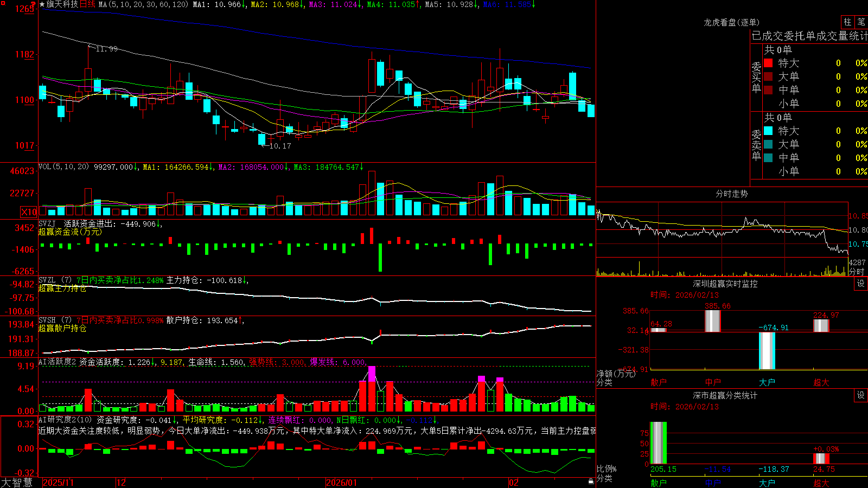The height and width of the screenshot is (488, 868).
Task: Click the 委卖单 section label
Action: (x=756, y=145)
